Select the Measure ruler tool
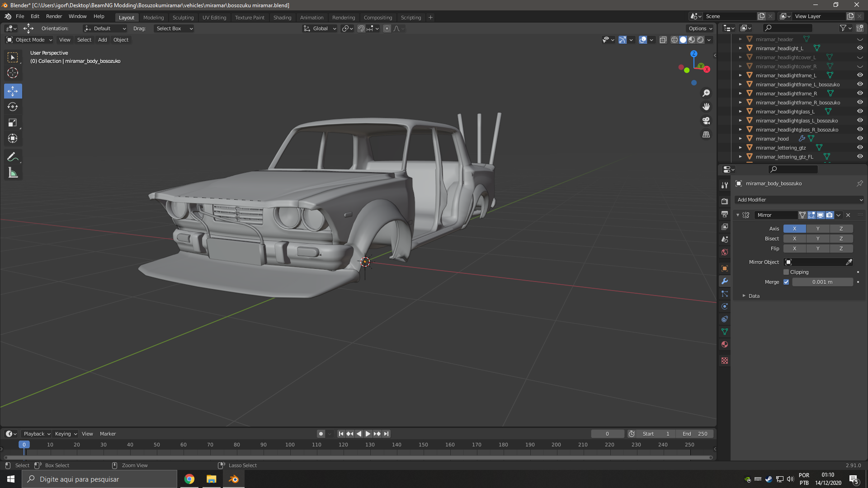Screen dimensions: 868x488 click(x=13, y=173)
